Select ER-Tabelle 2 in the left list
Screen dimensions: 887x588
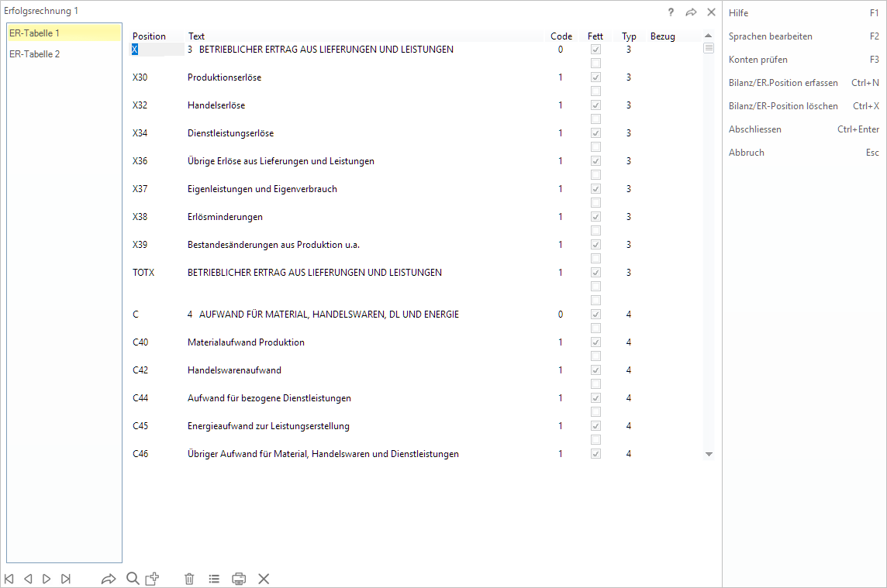pos(35,54)
